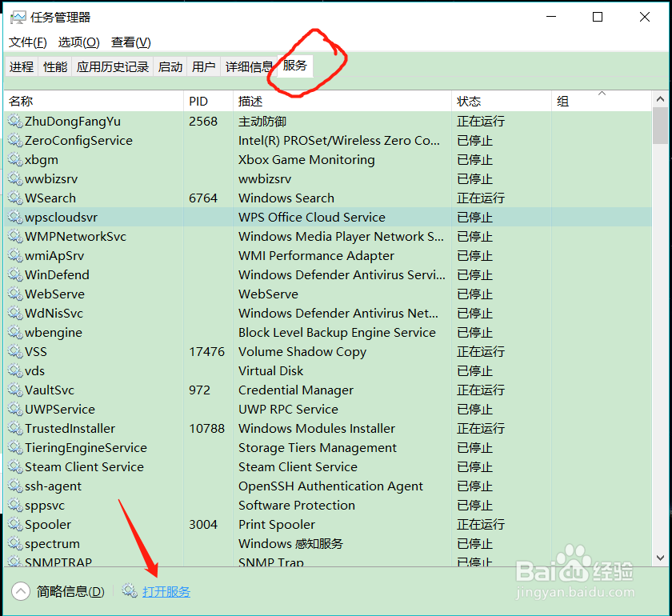Select the WPS Office Cloud Service description
The height and width of the screenshot is (616, 672).
tap(311, 218)
